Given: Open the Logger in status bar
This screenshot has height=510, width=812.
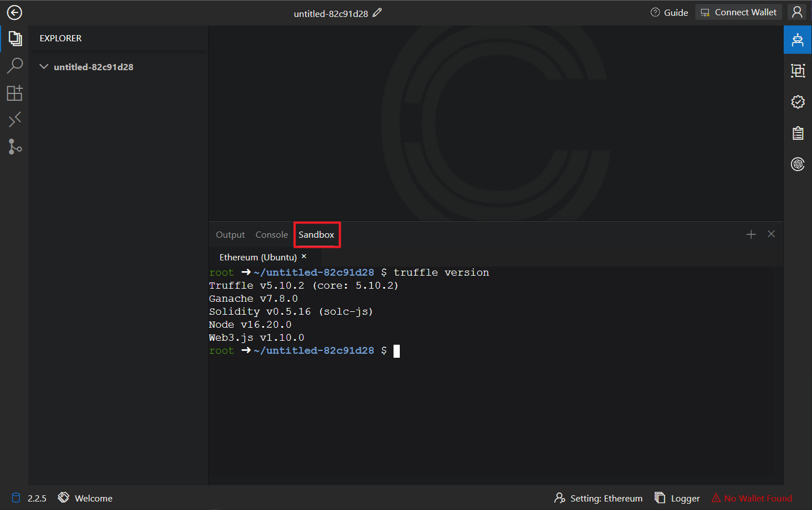Looking at the screenshot, I should (x=678, y=498).
